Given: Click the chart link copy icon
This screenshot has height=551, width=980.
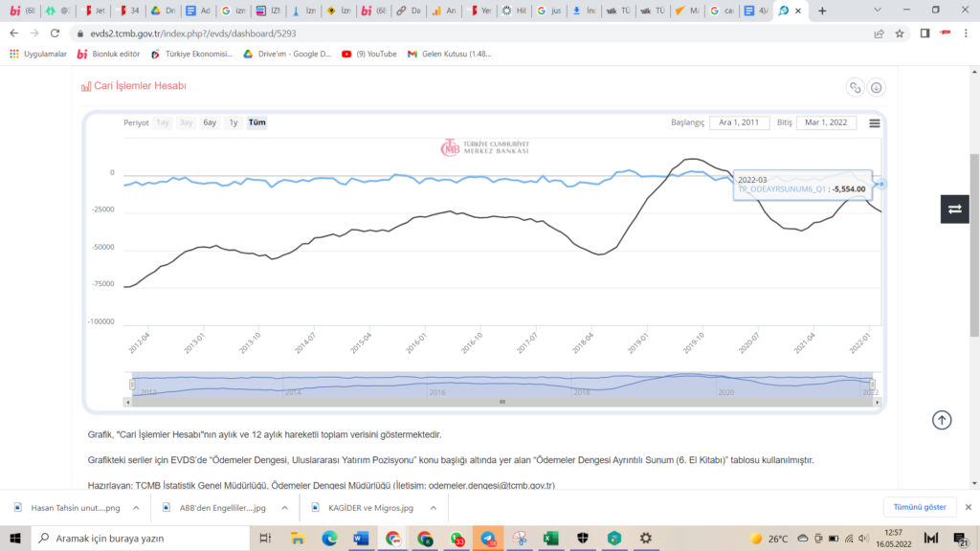Looking at the screenshot, I should click(x=856, y=88).
